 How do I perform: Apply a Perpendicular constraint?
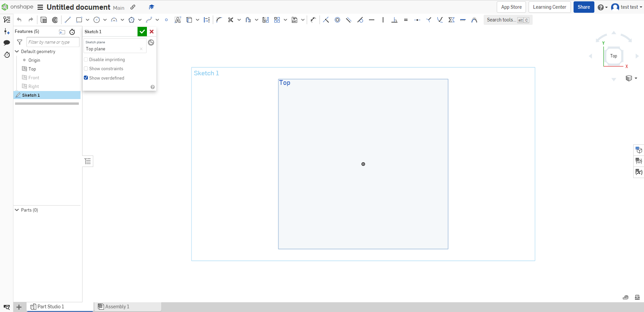(394, 20)
